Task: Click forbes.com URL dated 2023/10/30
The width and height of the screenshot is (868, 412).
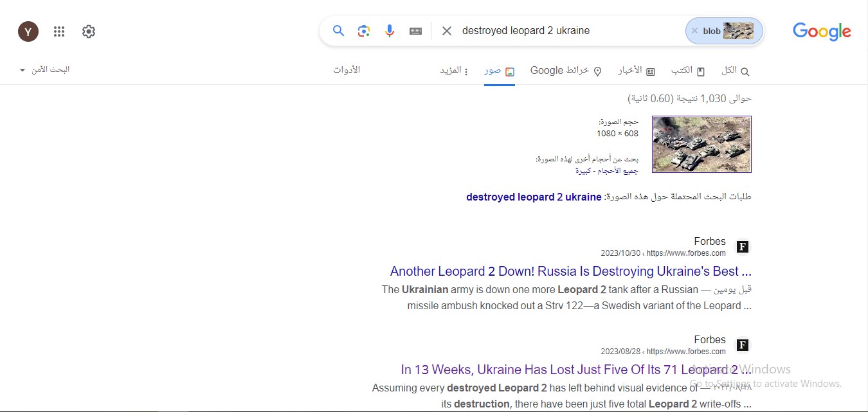Action: click(x=663, y=253)
